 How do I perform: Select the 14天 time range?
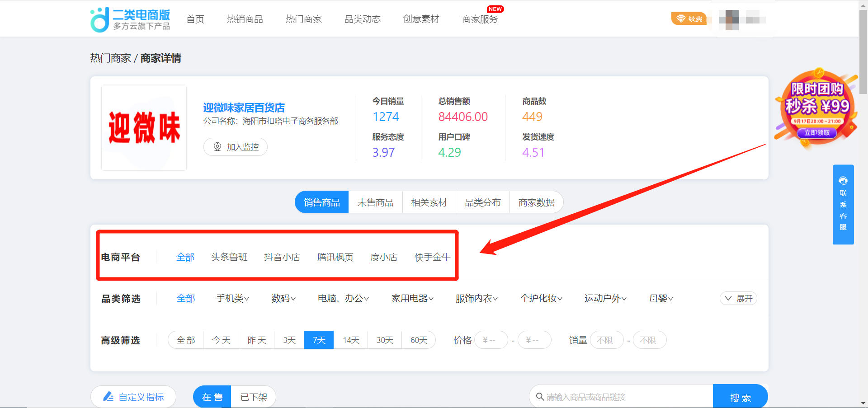(x=351, y=340)
